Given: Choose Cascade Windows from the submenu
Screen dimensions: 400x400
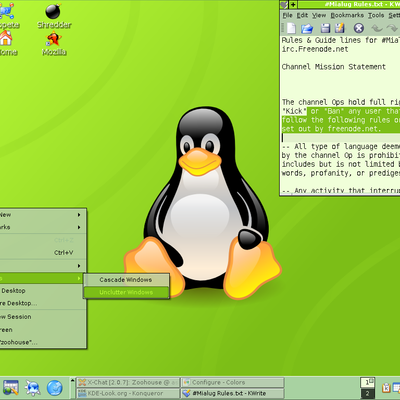Looking at the screenshot, I should [126, 280].
